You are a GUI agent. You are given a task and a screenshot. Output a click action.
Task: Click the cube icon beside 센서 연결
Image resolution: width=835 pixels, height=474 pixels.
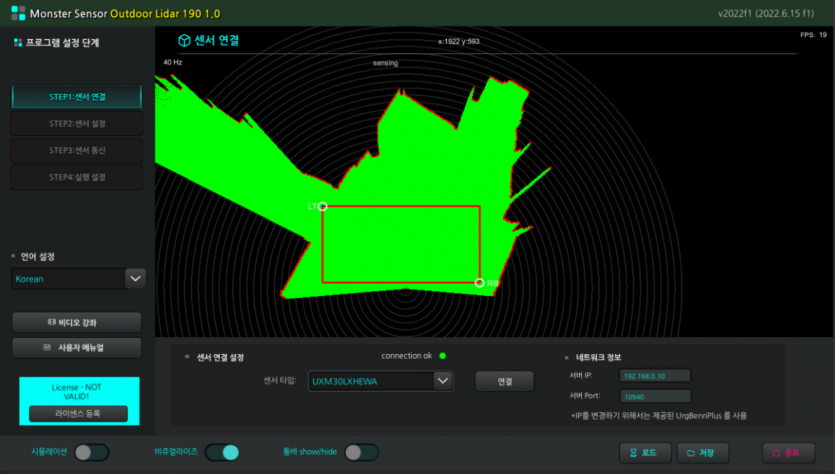pyautogui.click(x=184, y=40)
